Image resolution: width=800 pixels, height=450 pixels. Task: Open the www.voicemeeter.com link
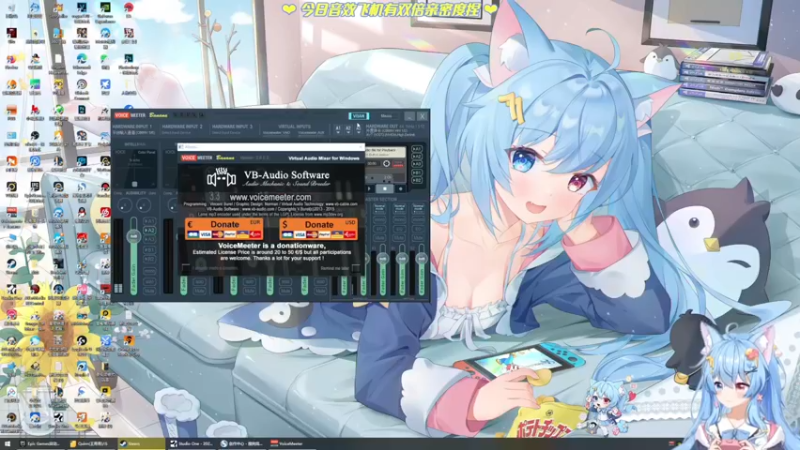click(x=270, y=197)
